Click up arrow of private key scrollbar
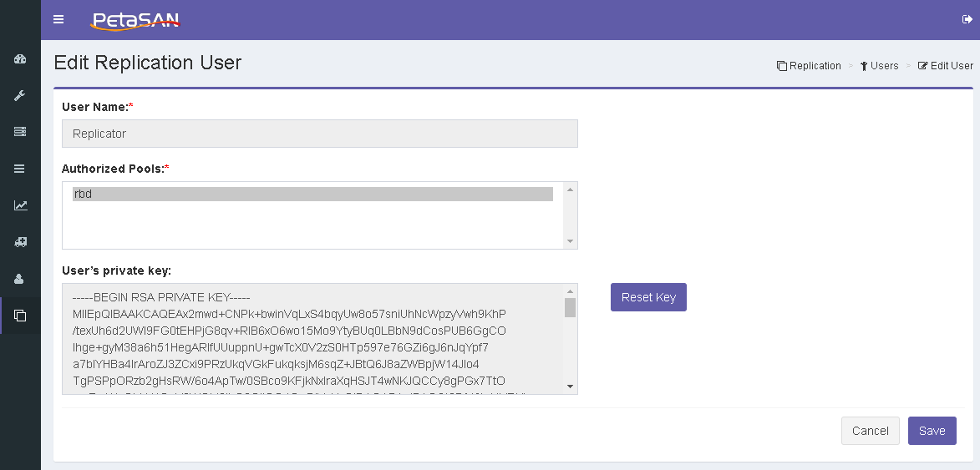The height and width of the screenshot is (470, 980). (x=570, y=291)
